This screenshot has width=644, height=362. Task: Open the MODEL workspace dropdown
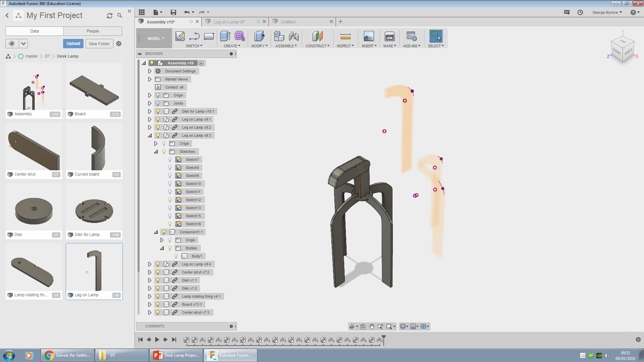(155, 39)
